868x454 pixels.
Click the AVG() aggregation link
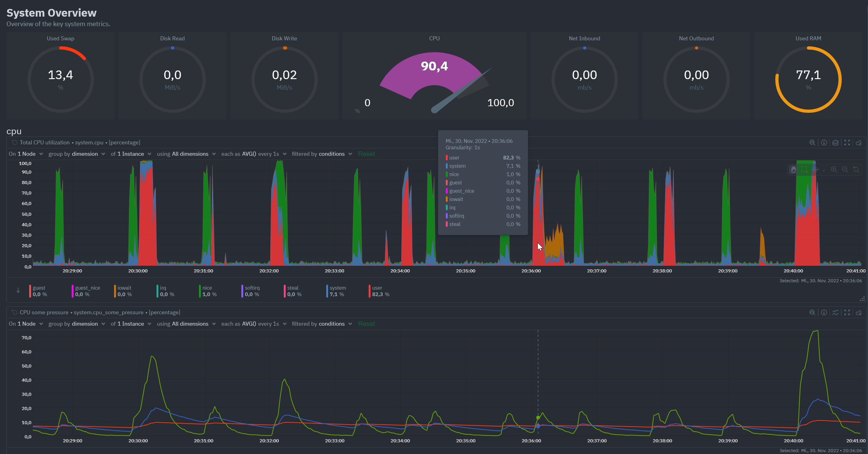249,154
